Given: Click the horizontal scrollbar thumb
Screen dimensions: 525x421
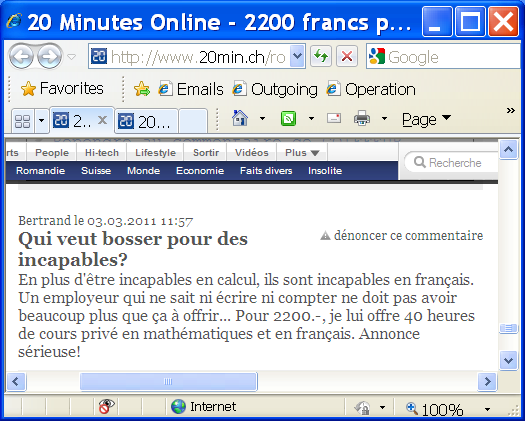Looking at the screenshot, I should (168, 381).
